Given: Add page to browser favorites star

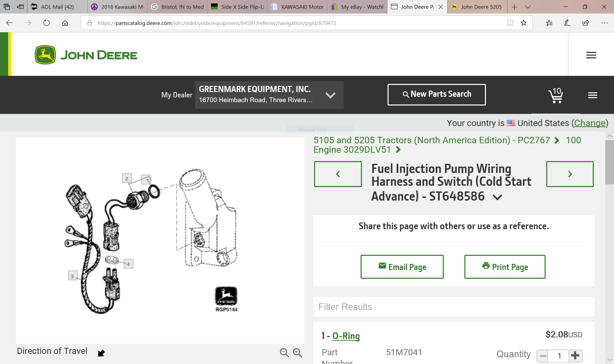Looking at the screenshot, I should 523,23.
